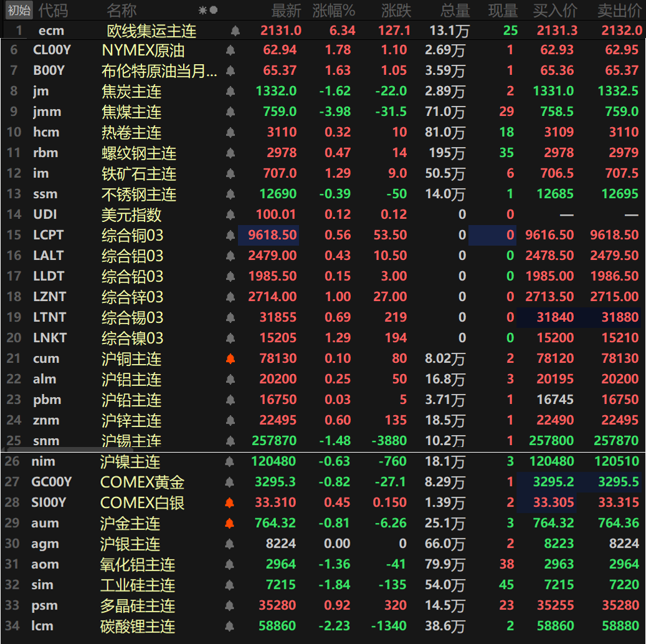Click the bell icon for 螺纹钢主连
The width and height of the screenshot is (646, 644).
[230, 153]
